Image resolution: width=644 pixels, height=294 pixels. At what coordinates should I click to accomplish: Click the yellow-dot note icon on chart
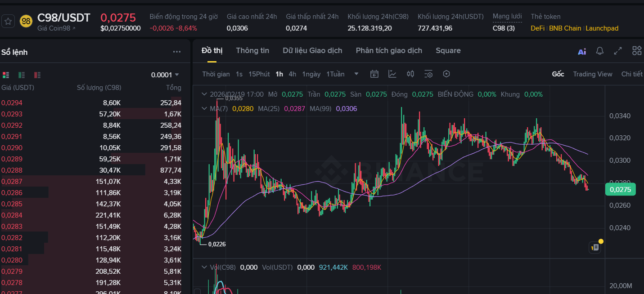596,246
